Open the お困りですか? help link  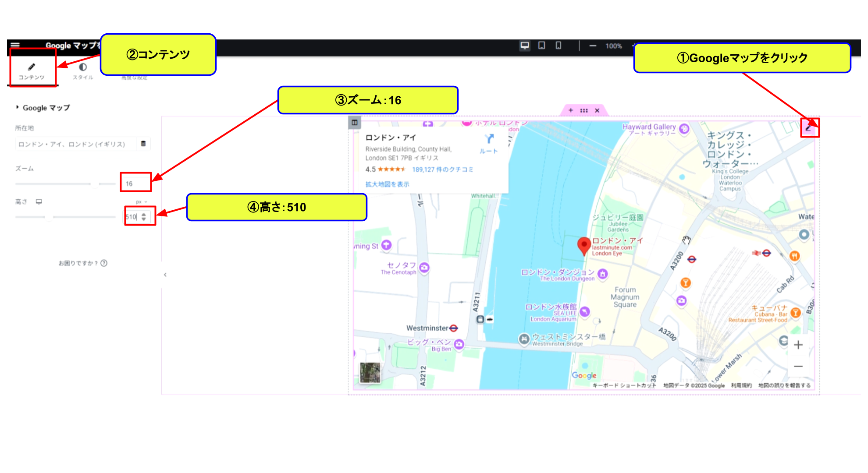[83, 263]
